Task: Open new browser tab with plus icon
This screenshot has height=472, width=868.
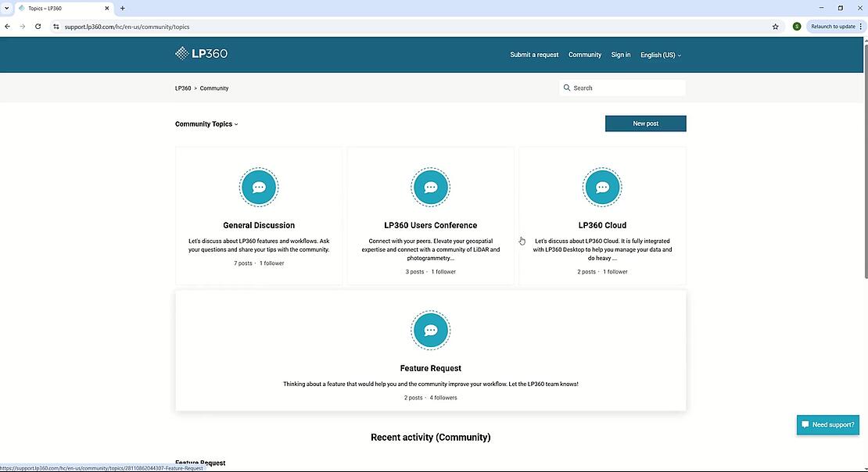Action: tap(122, 9)
